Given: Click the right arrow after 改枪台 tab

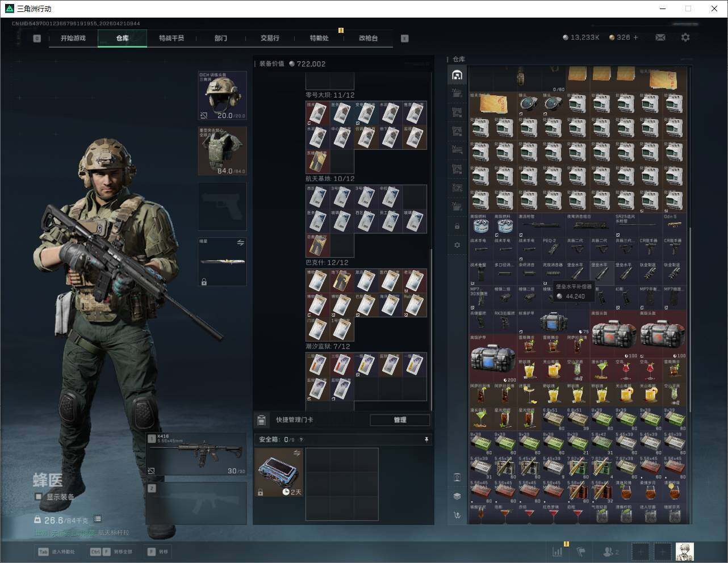Looking at the screenshot, I should tap(405, 39).
